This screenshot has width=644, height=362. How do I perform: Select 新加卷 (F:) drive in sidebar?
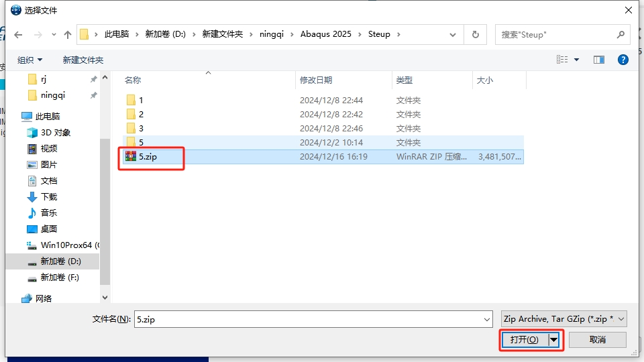click(60, 277)
